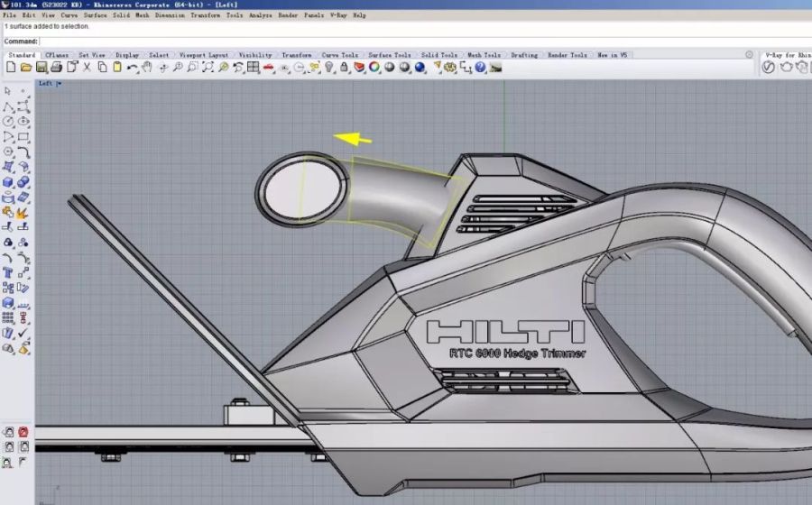Select the Pan hand tool
812x505 pixels.
click(x=147, y=68)
